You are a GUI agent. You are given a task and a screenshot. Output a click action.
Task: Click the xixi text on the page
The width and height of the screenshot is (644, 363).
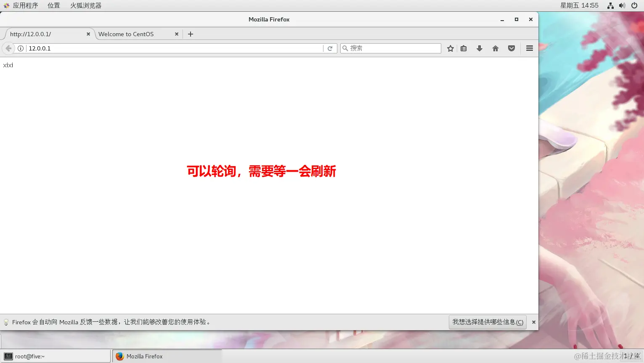(8, 65)
